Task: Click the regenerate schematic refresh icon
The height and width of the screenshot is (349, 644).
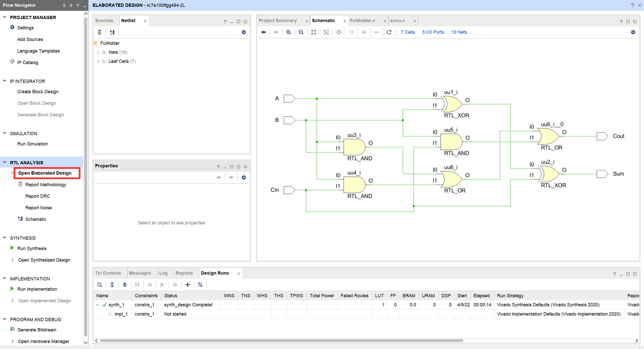Action: click(389, 32)
